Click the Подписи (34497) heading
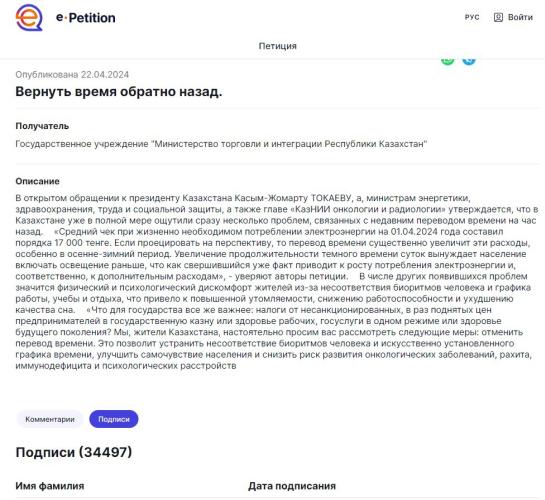Image resolution: width=545 pixels, height=500 pixels. [x=74, y=452]
